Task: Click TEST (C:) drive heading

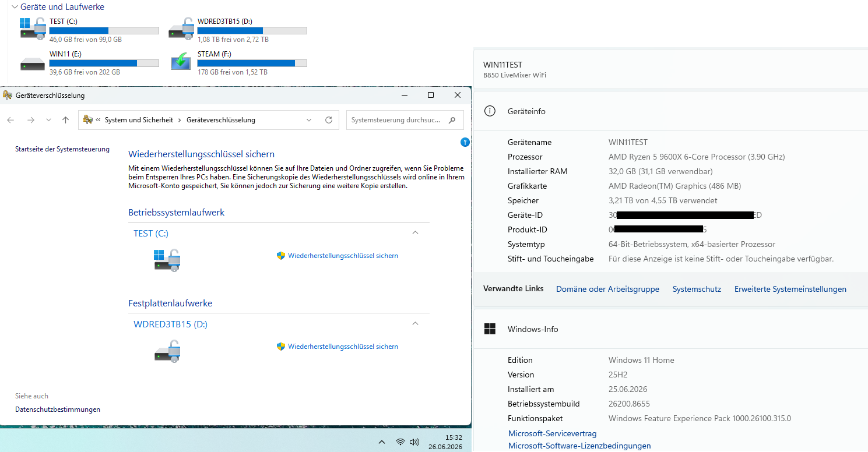Action: coord(151,233)
